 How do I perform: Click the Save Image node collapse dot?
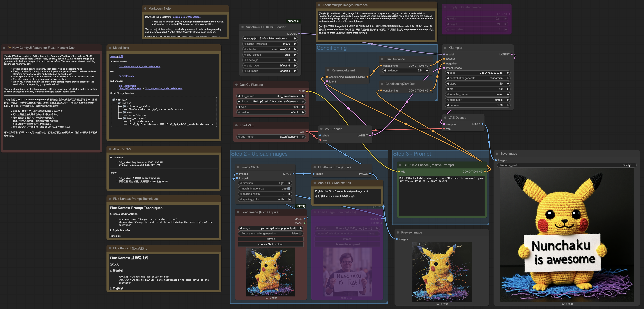[497, 154]
